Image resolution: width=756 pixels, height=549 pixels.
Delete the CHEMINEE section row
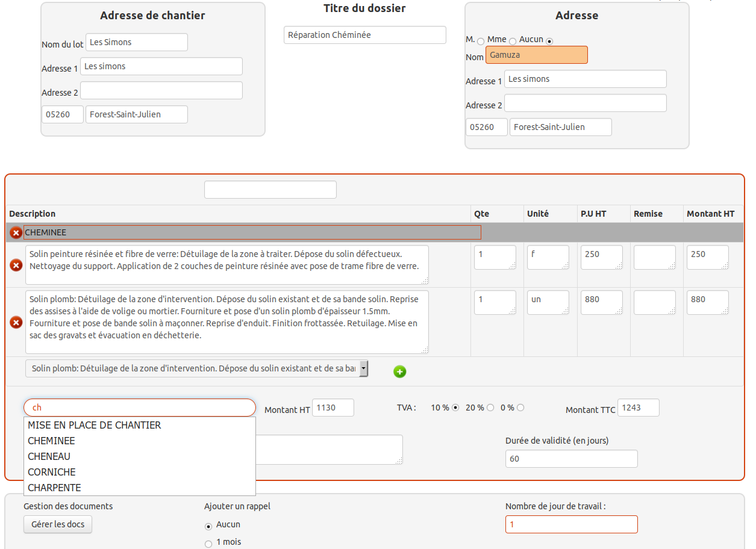(16, 232)
